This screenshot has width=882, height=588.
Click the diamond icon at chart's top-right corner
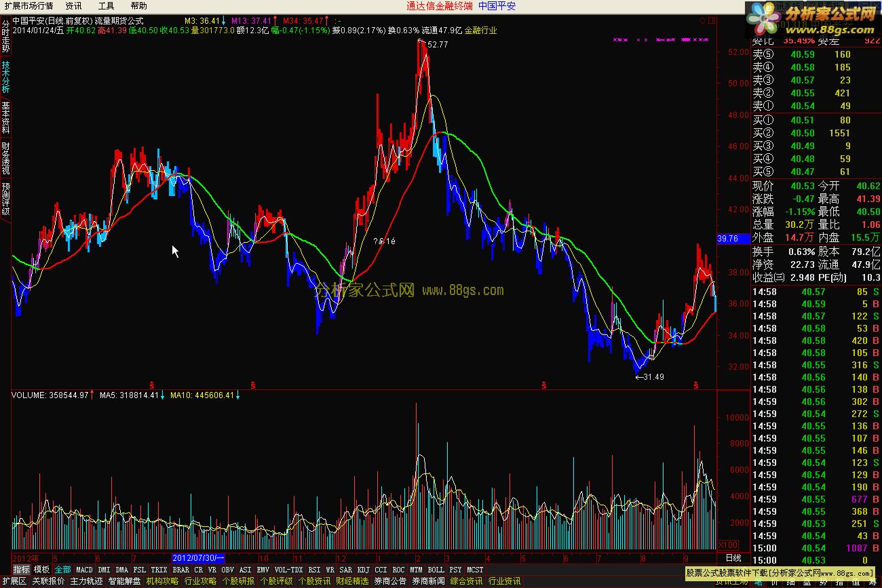(702, 21)
